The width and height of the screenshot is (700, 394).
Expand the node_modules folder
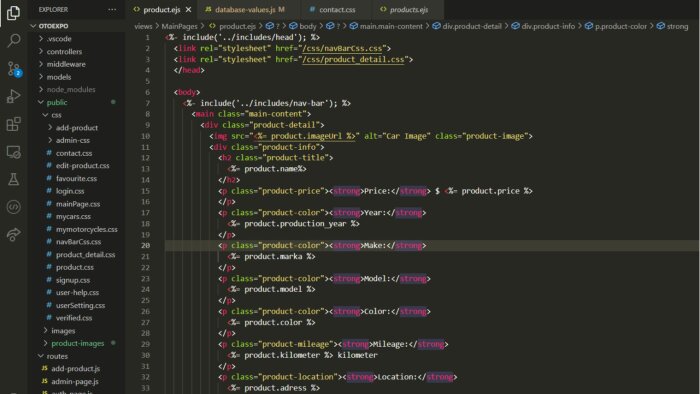(x=71, y=90)
